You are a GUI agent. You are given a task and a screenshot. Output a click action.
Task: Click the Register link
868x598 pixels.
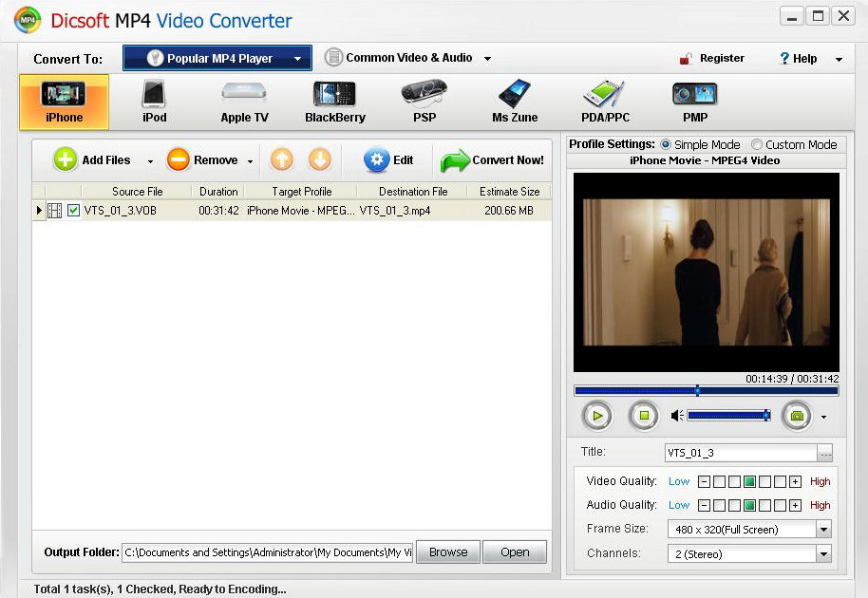click(722, 58)
